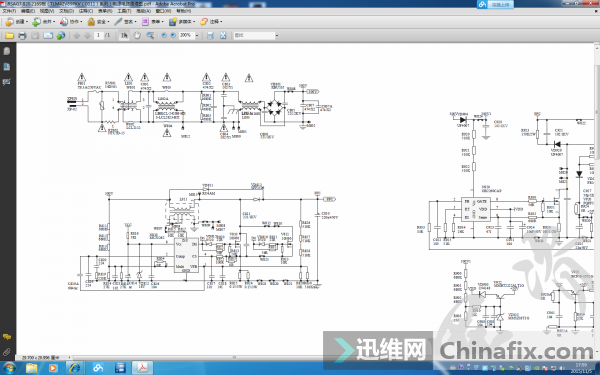Image resolution: width=600 pixels, height=375 pixels.
Task: Open the Comments panel speech bubble icon
Action: [7, 337]
